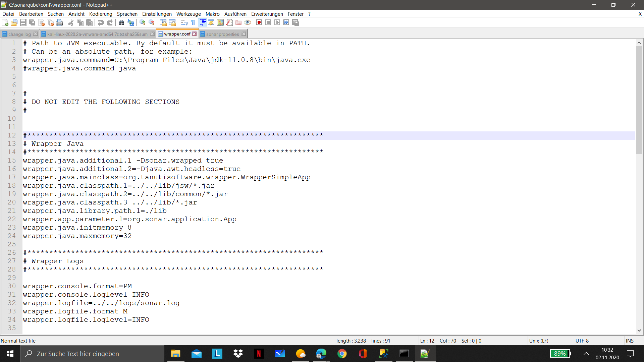The image size is (644, 362).
Task: Click the Save file toolbar icon
Action: coord(23,22)
